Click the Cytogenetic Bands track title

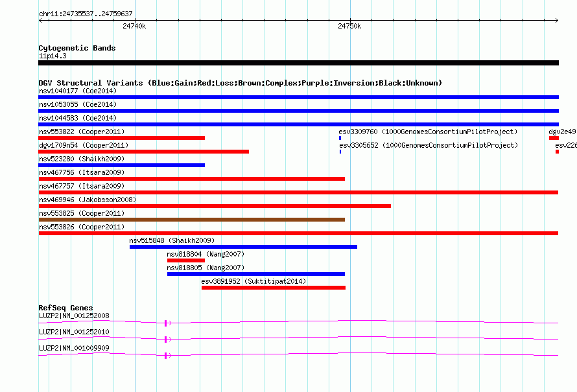click(77, 48)
